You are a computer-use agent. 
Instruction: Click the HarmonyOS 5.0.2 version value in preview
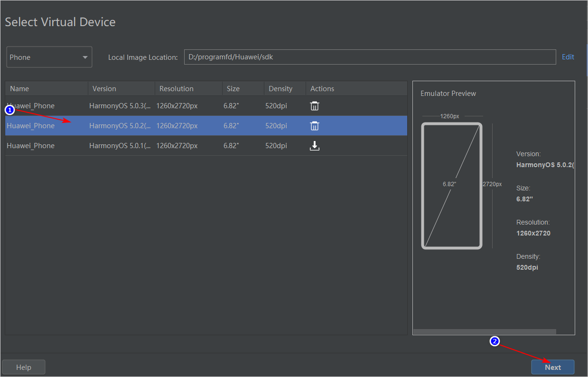click(545, 165)
